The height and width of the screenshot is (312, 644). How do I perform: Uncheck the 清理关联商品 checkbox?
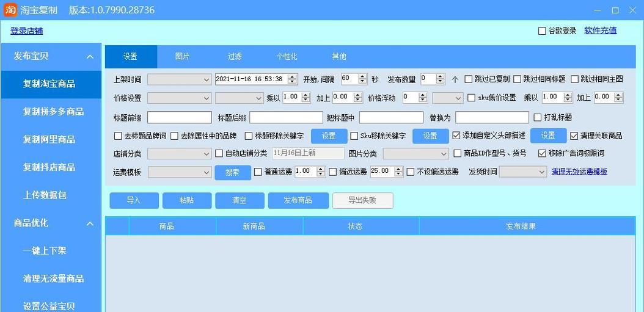pos(574,136)
